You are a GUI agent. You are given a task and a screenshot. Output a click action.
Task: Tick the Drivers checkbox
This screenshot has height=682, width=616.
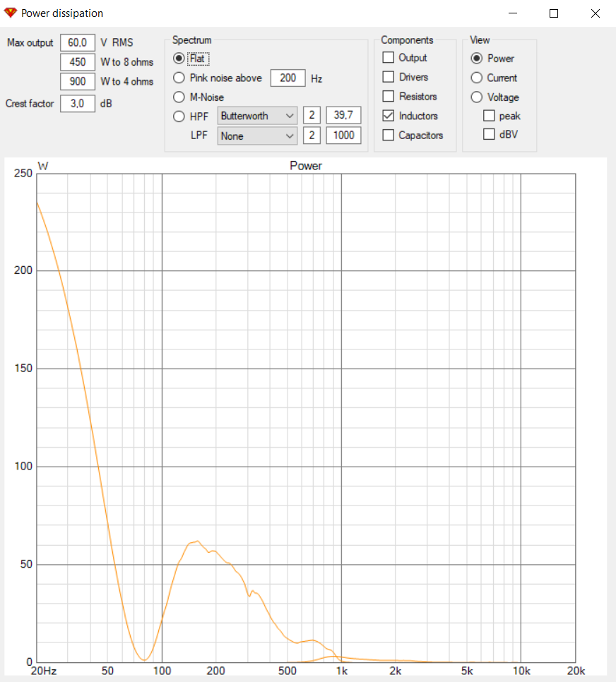click(389, 77)
